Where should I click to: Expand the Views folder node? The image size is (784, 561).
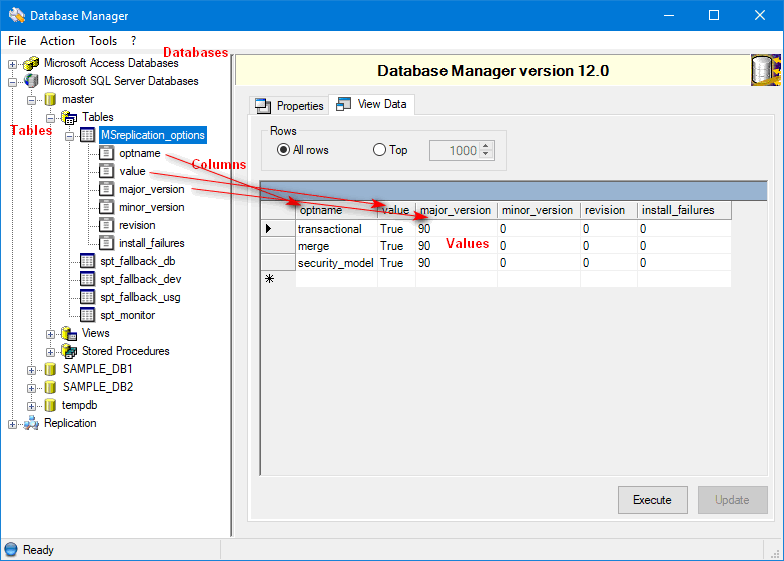point(50,333)
